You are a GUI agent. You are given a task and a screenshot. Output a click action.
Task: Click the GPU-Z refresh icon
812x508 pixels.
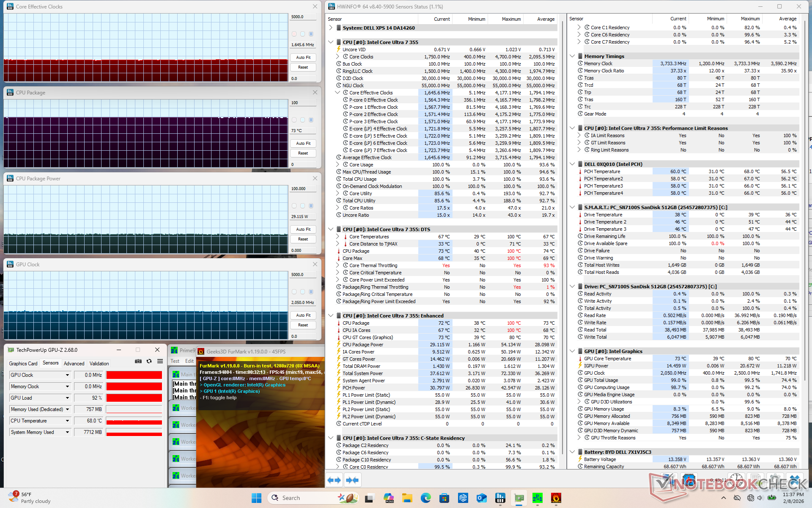pyautogui.click(x=149, y=361)
